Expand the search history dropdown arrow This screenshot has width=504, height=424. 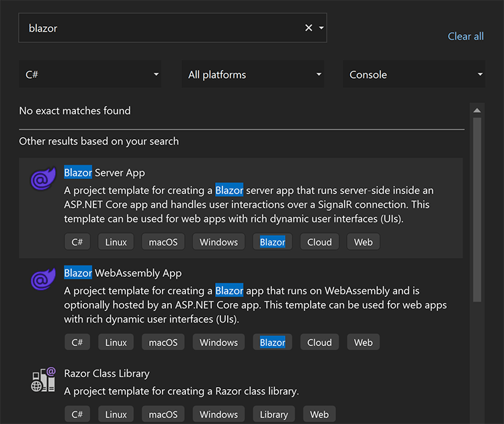click(x=321, y=28)
